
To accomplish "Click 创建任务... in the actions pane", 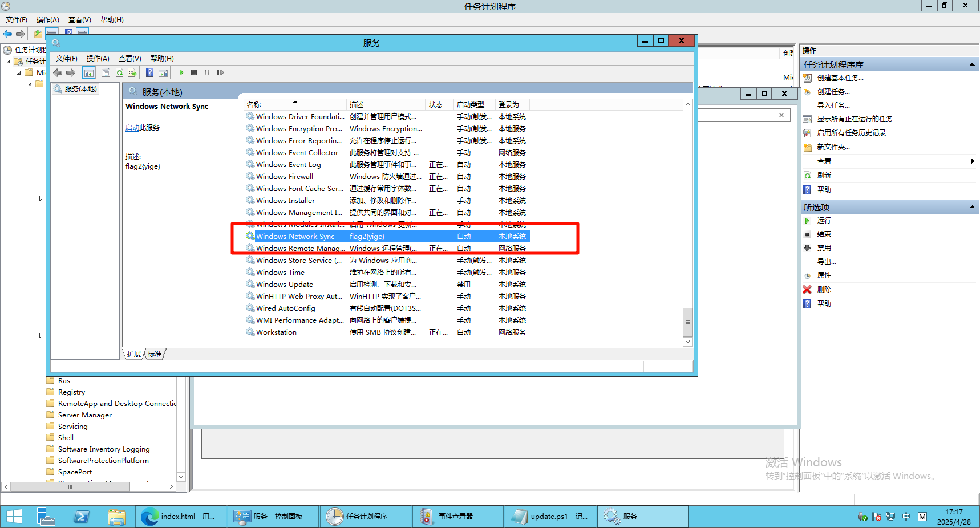I will click(833, 92).
